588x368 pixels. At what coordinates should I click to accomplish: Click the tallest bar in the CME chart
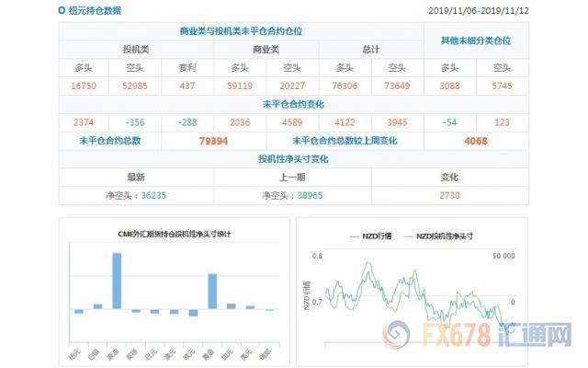point(117,281)
